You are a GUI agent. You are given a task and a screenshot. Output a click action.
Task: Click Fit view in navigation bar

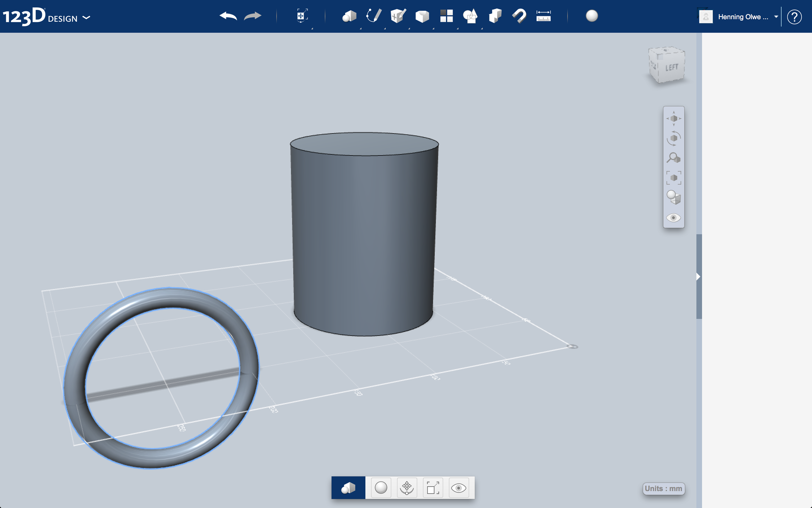coord(674,178)
